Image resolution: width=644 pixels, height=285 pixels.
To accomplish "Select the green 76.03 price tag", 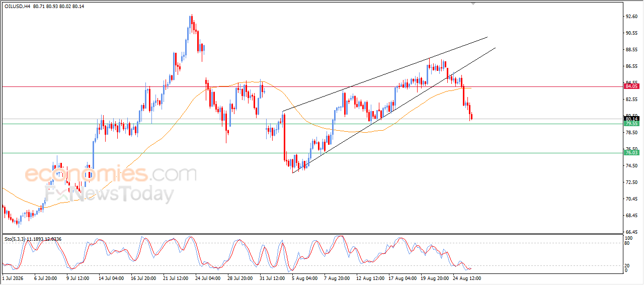I will point(631,153).
